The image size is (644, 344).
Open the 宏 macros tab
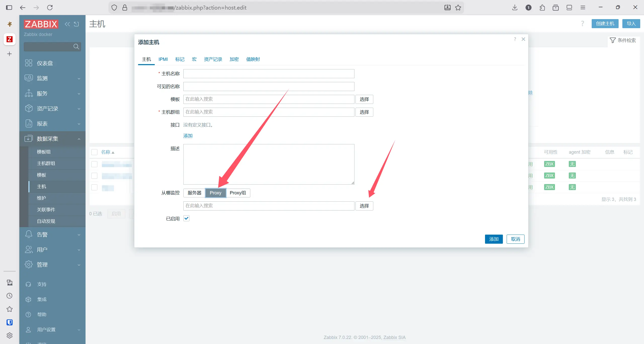pos(194,59)
